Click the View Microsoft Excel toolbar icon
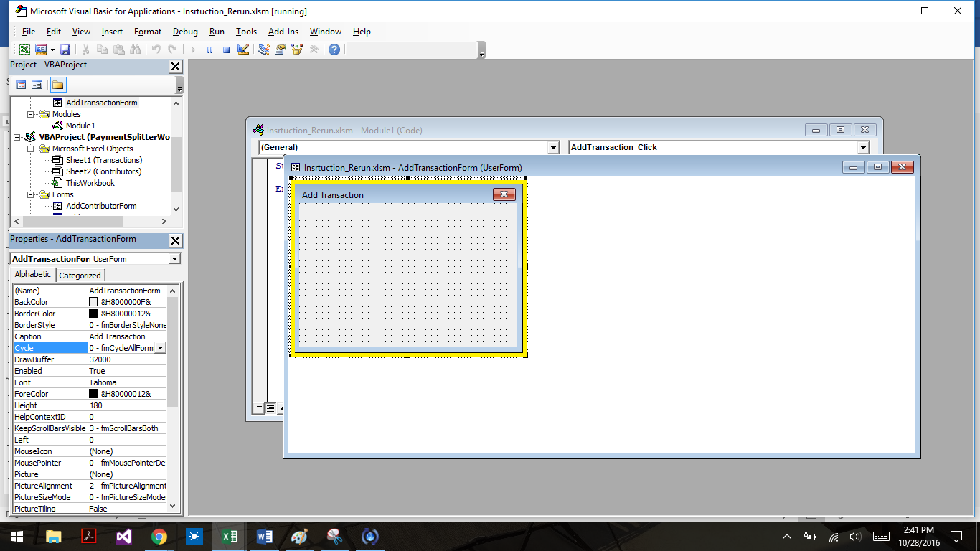Image resolution: width=980 pixels, height=551 pixels. pos(24,50)
